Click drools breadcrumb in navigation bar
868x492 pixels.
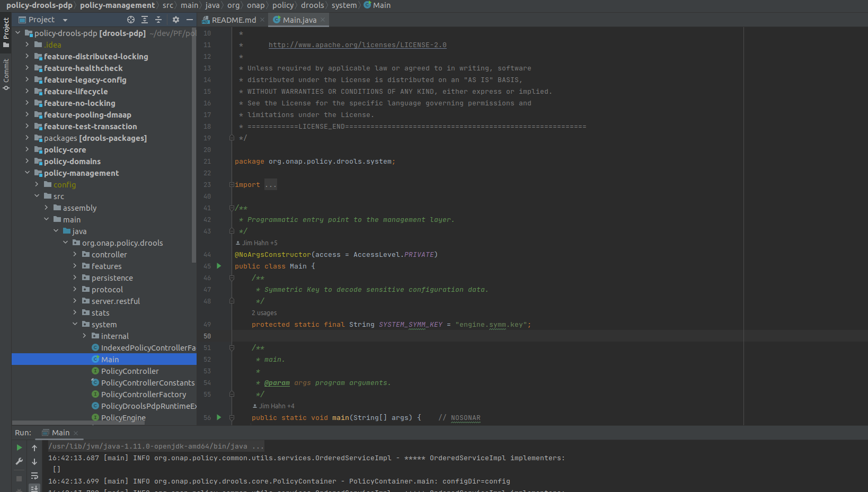[312, 5]
